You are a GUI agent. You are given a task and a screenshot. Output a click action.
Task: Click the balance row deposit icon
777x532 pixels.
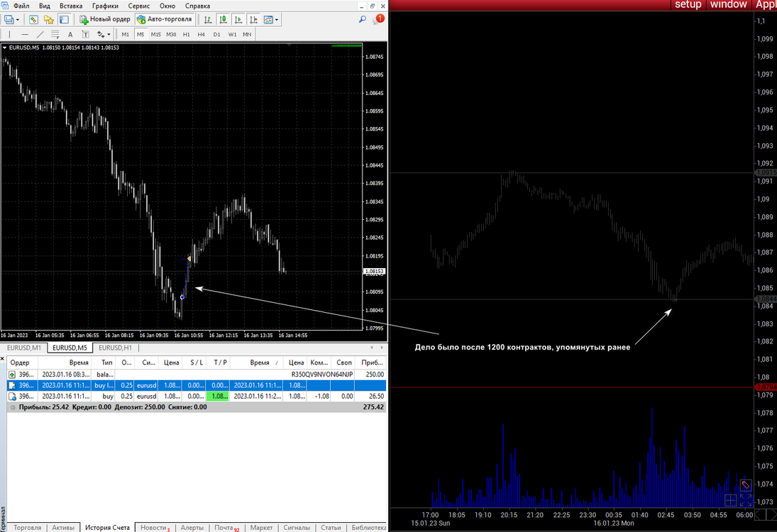click(12, 375)
